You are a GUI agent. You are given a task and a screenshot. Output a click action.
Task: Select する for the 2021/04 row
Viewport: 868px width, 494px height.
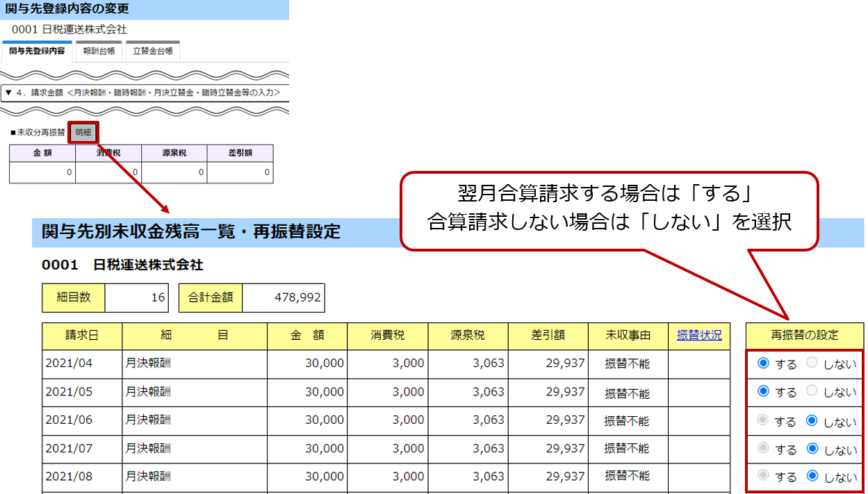763,363
